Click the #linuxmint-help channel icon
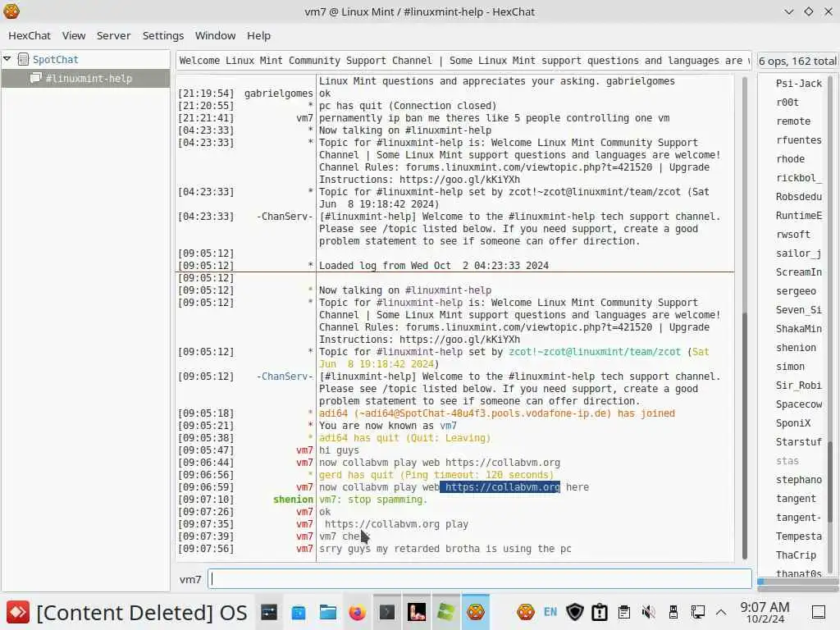The image size is (840, 630). [x=36, y=78]
